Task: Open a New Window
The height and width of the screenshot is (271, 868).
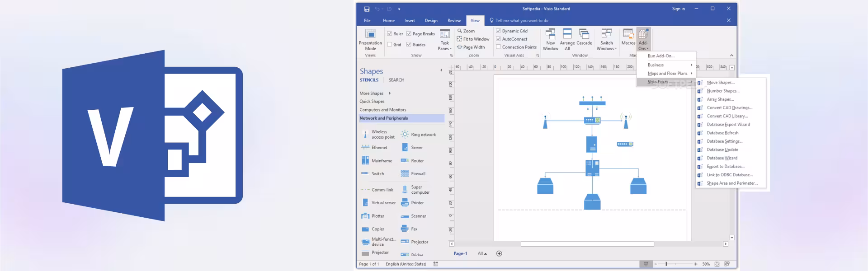Action: [x=550, y=40]
